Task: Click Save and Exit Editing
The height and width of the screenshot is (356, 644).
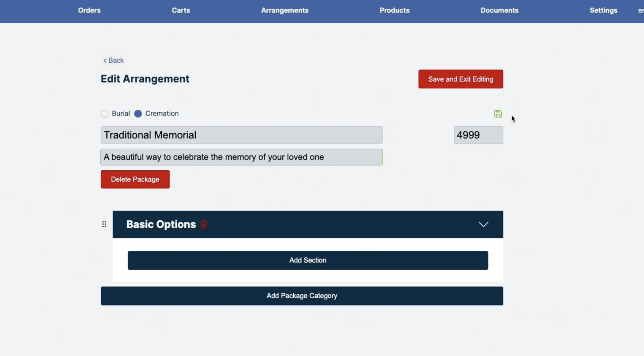Action: [x=460, y=79]
